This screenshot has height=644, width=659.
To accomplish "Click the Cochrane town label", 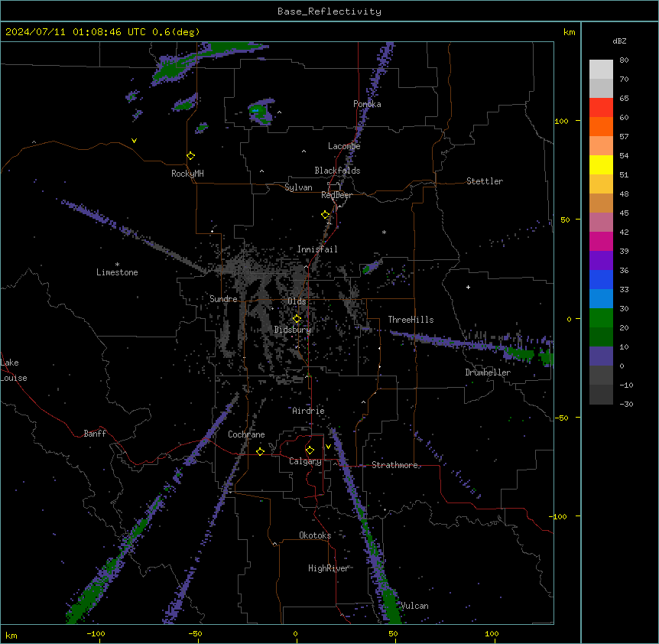I will click(246, 434).
